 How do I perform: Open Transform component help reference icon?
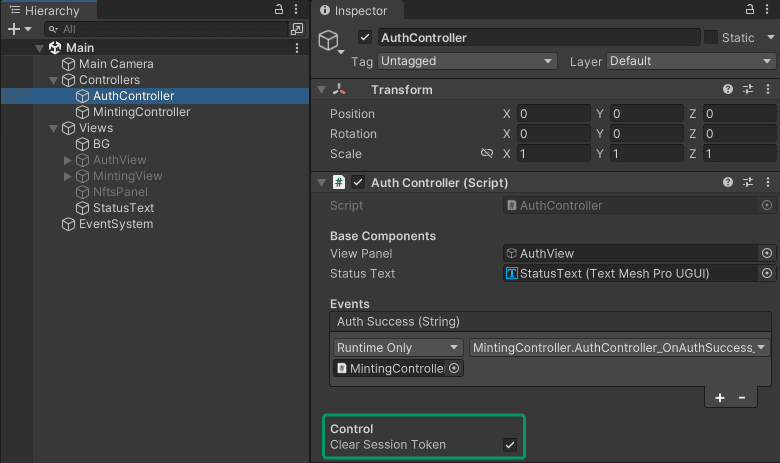[728, 90]
